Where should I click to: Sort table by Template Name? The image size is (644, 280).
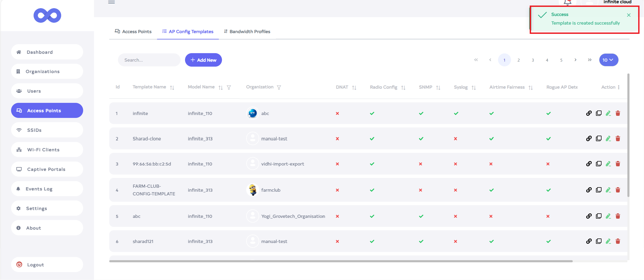[172, 88]
